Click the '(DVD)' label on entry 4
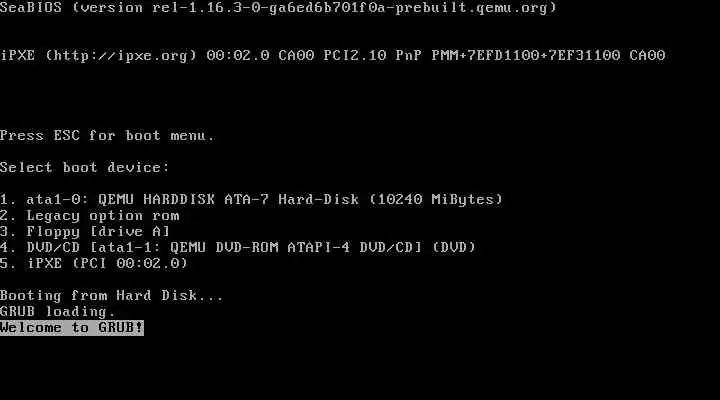This screenshot has width=720, height=400. click(454, 248)
